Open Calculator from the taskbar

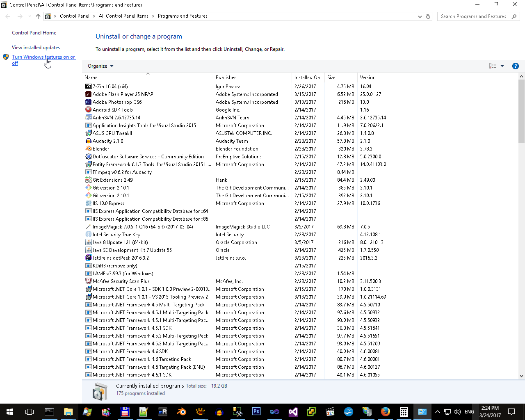click(404, 412)
